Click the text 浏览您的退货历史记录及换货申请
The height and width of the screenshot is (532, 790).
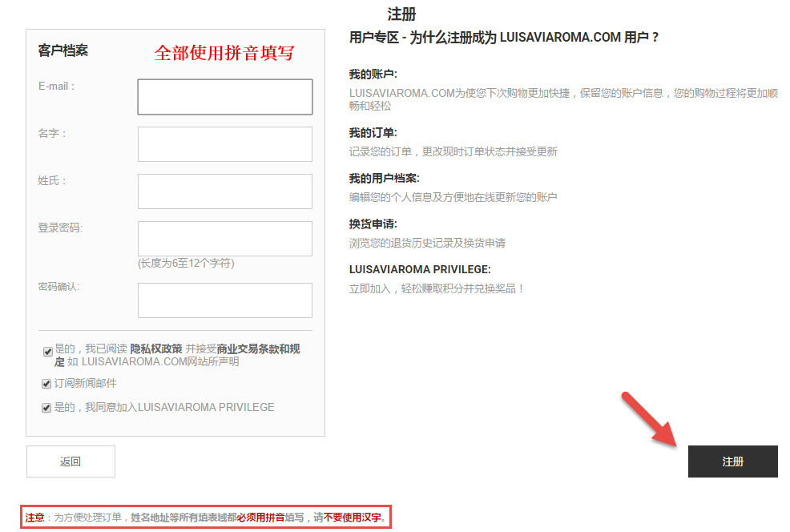(427, 244)
